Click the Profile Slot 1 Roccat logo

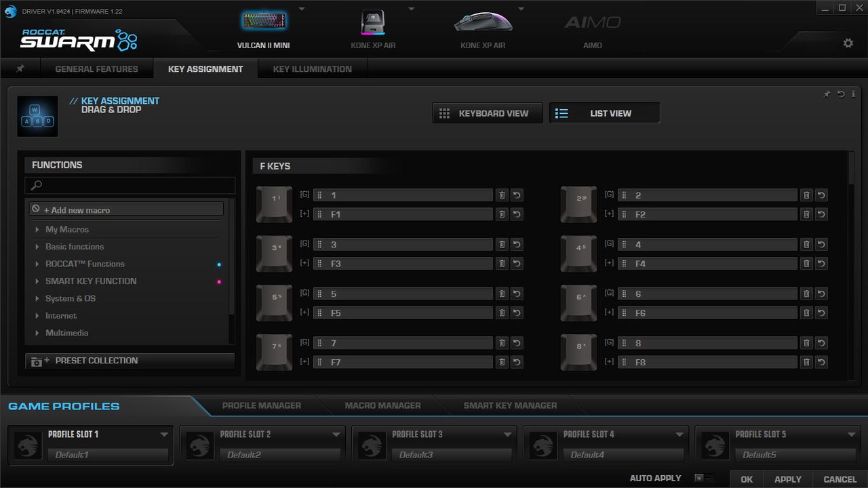pyautogui.click(x=28, y=445)
